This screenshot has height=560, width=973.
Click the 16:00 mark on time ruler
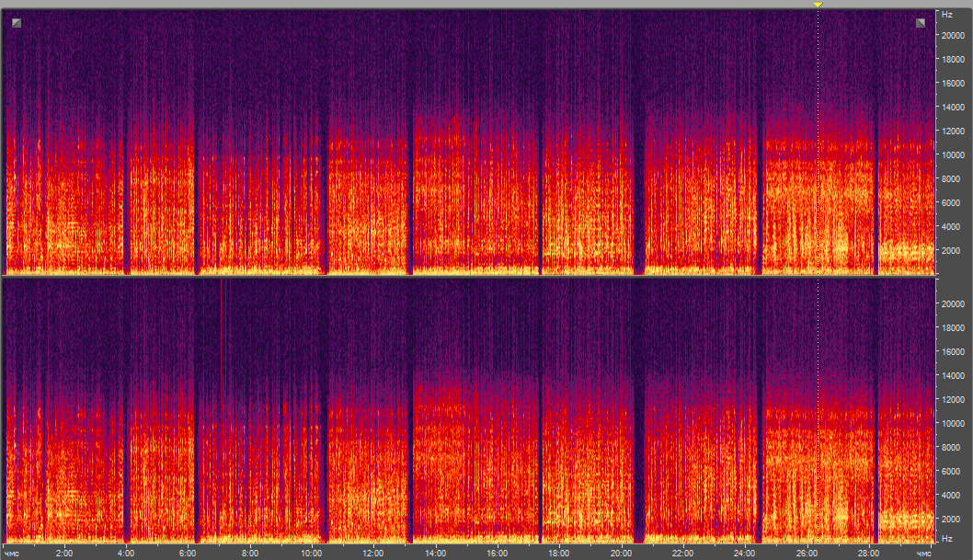pos(497,554)
